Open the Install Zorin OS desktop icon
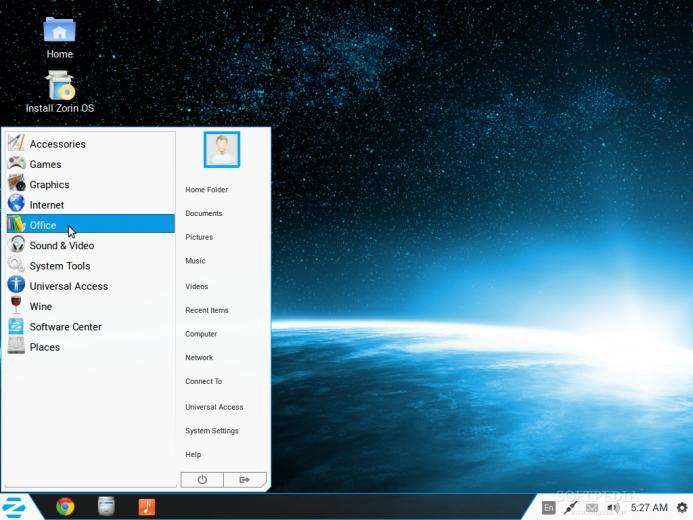693x520 pixels. (x=60, y=92)
